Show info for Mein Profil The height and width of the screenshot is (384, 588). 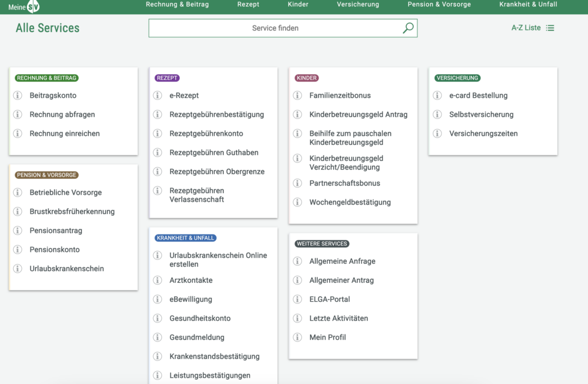(x=297, y=337)
